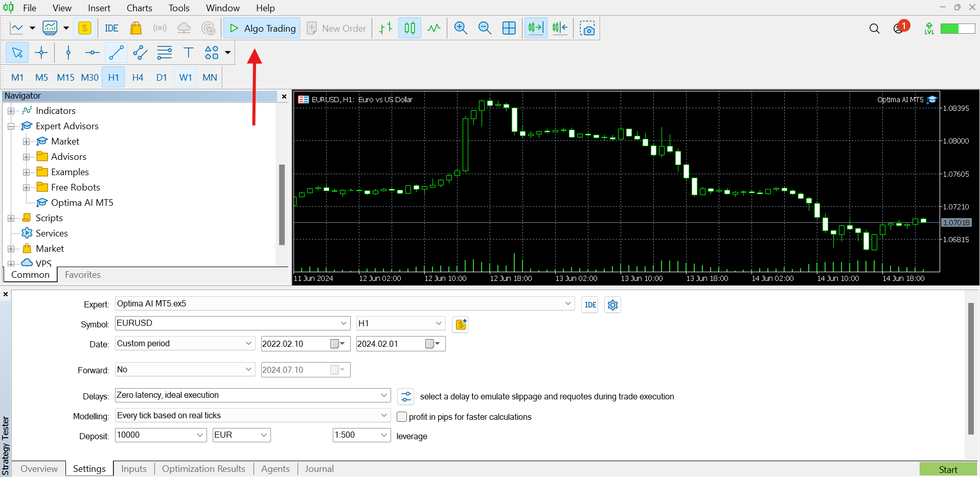
Task: Open the deposit currency EUR dropdown
Action: coord(264,435)
